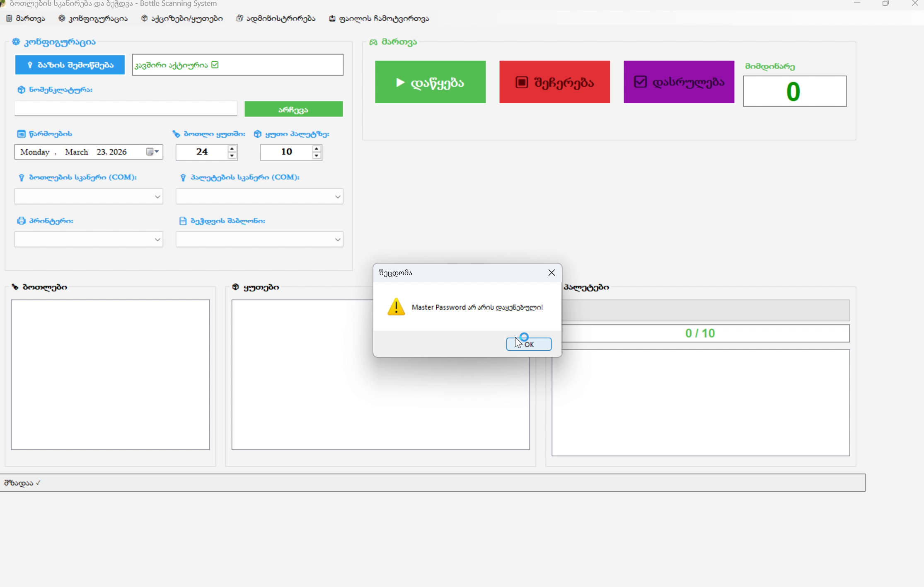Open the production date calendar dropdown

tap(153, 152)
